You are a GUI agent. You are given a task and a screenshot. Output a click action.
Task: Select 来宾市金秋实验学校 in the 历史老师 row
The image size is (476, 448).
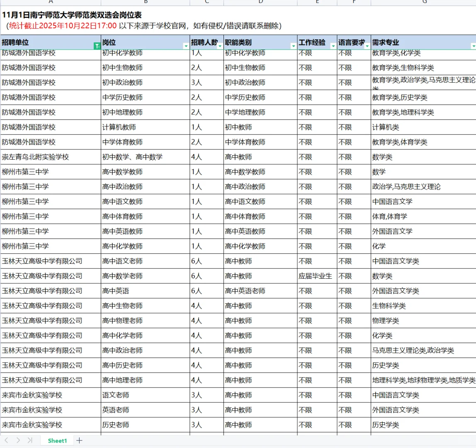coord(51,425)
